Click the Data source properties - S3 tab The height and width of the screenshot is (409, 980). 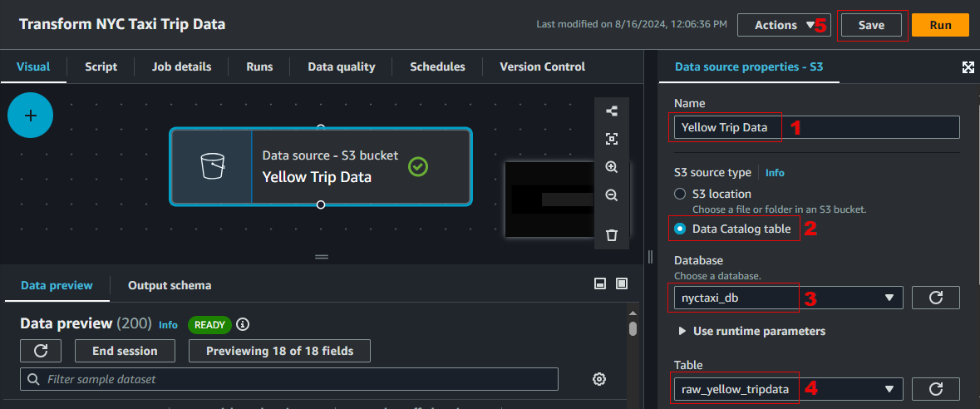pos(749,67)
